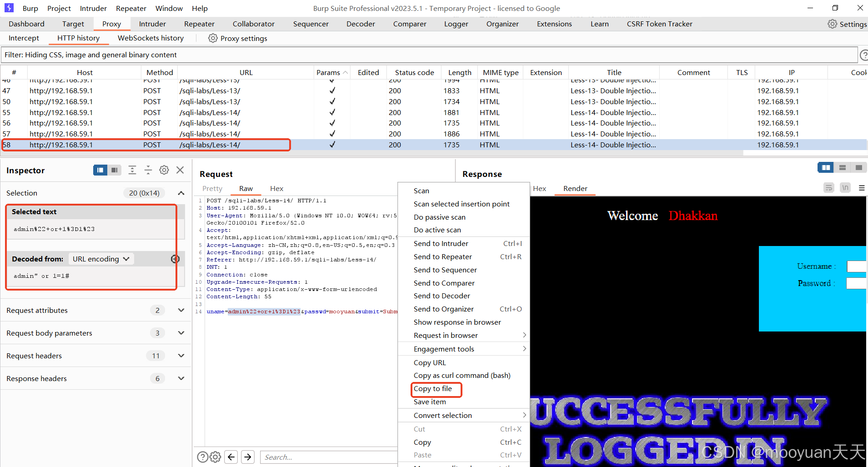The width and height of the screenshot is (868, 467).
Task: Select top-bottom request/response layout
Action: [842, 167]
